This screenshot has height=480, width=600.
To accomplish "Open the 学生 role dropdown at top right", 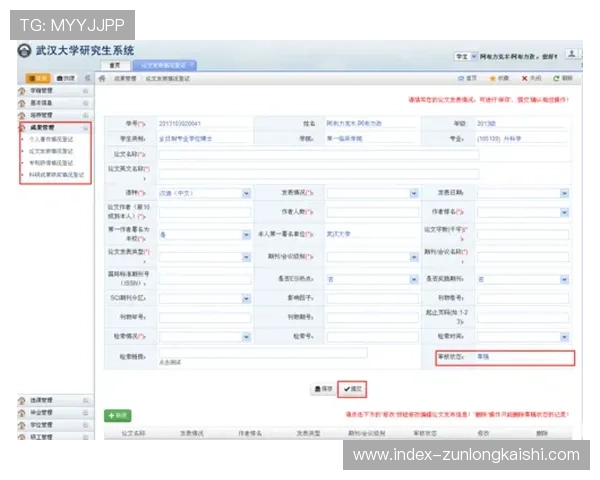I will [466, 57].
